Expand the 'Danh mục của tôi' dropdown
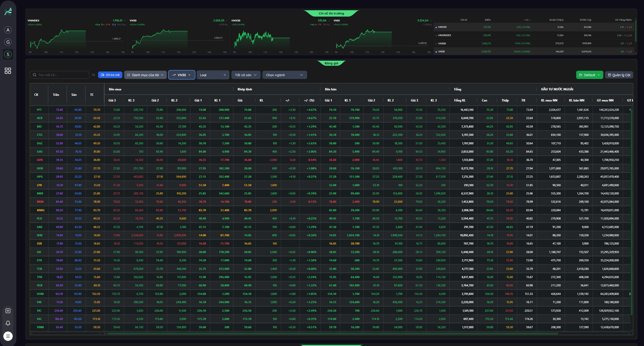The image size is (644, 346). tap(145, 75)
